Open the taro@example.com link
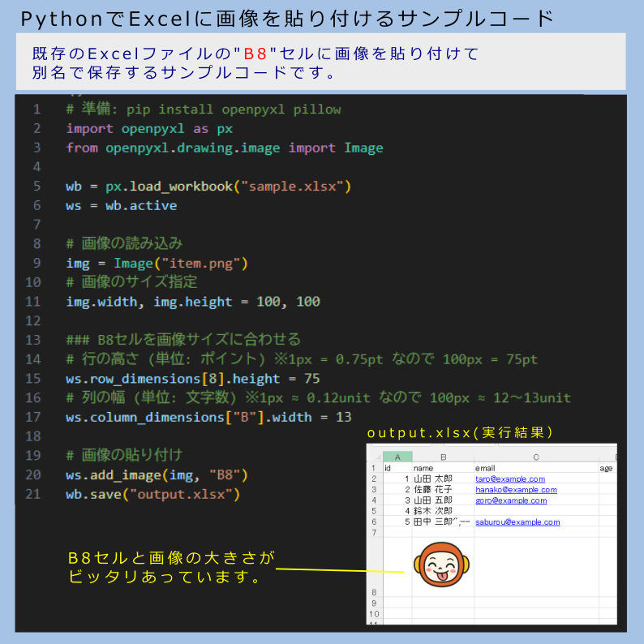Image resolution: width=644 pixels, height=644 pixels. click(510, 479)
